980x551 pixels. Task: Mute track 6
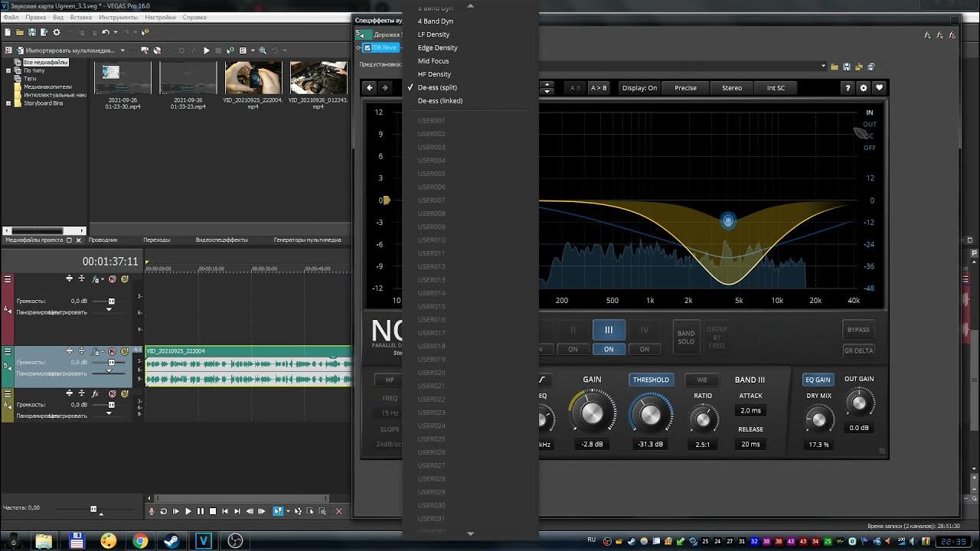112,394
